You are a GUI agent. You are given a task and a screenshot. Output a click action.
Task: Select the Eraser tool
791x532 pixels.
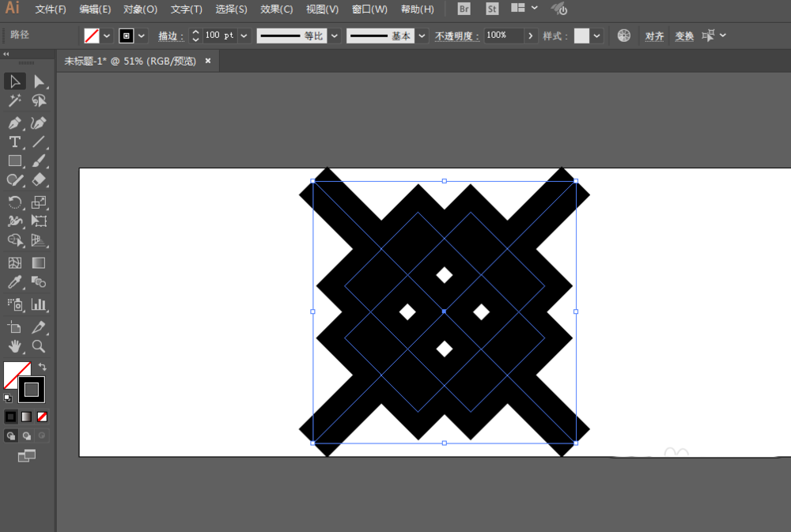pyautogui.click(x=39, y=180)
